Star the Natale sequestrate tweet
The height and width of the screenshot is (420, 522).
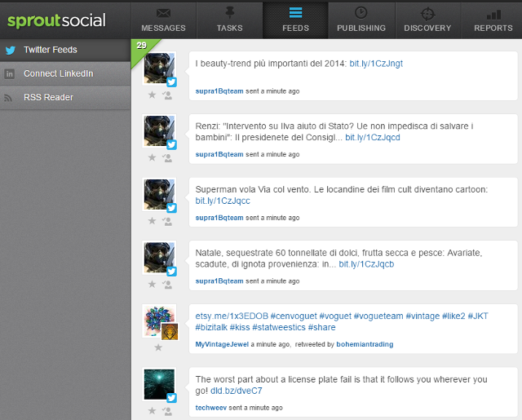[x=153, y=284]
